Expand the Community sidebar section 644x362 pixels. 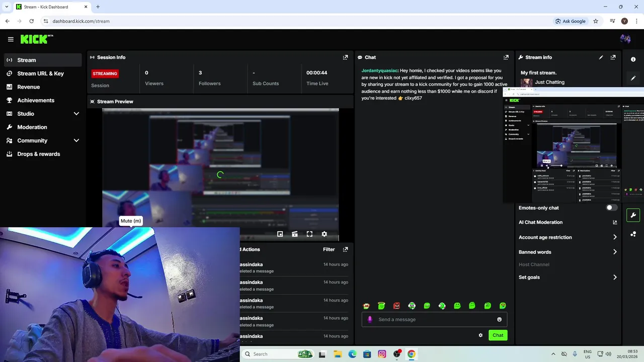76,141
